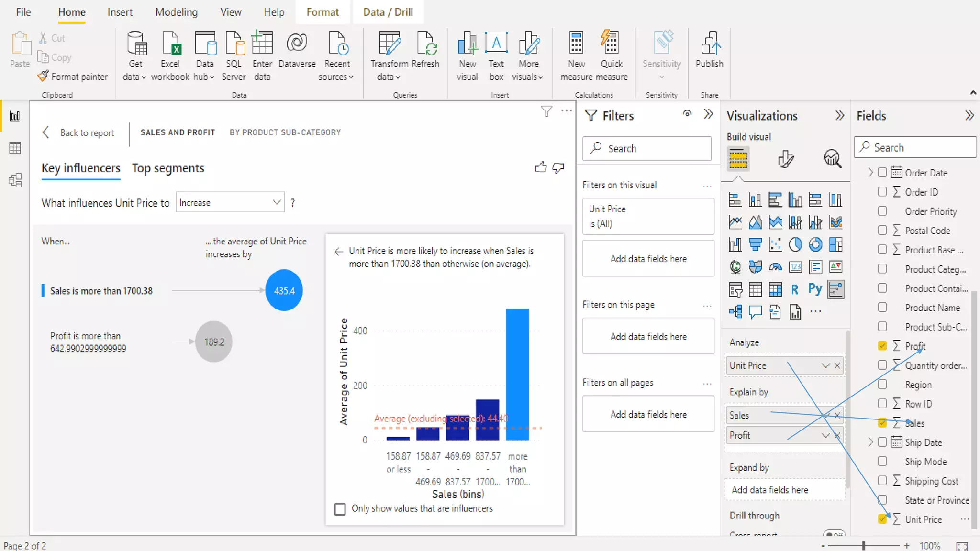
Task: Open Model view in left sidebar
Action: click(x=15, y=180)
